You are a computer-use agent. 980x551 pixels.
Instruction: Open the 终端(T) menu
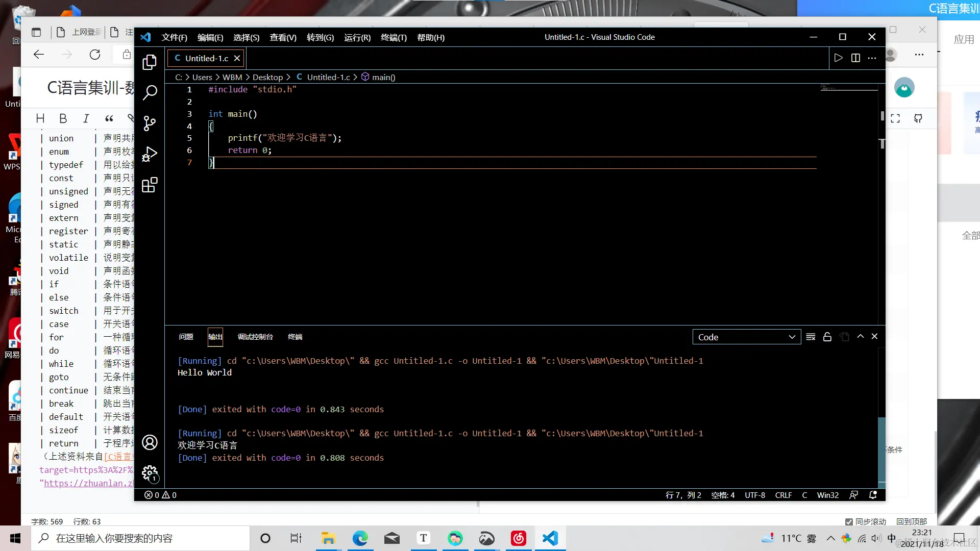point(394,37)
